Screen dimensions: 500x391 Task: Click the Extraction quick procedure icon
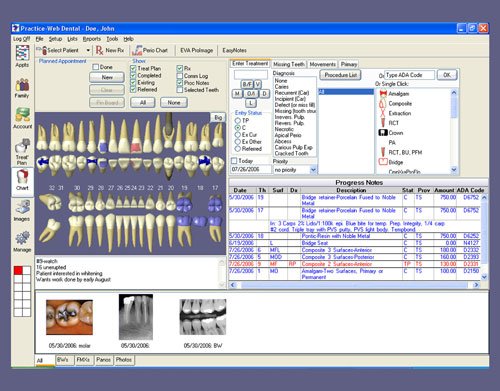[383, 113]
